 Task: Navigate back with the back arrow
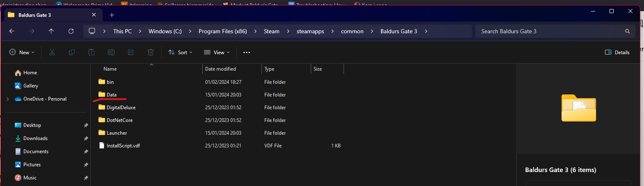click(x=12, y=31)
